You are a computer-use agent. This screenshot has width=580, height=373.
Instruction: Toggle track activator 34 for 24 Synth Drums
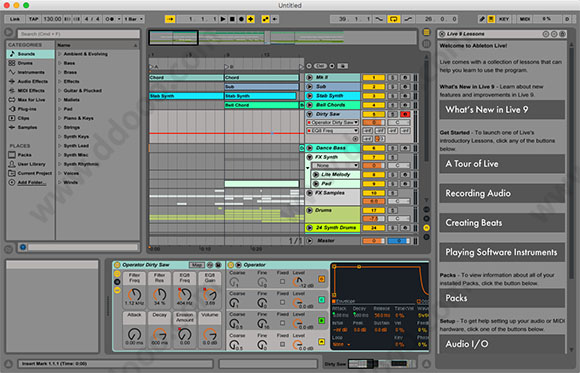coord(374,228)
